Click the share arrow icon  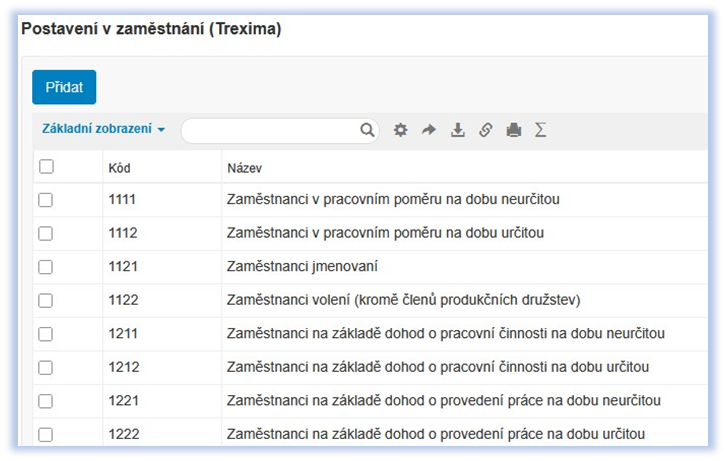(429, 130)
